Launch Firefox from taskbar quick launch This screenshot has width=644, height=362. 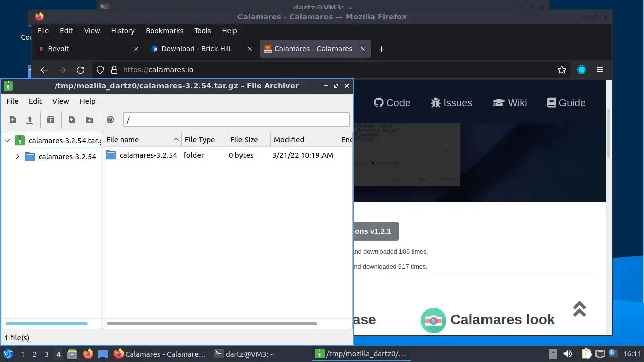88,354
